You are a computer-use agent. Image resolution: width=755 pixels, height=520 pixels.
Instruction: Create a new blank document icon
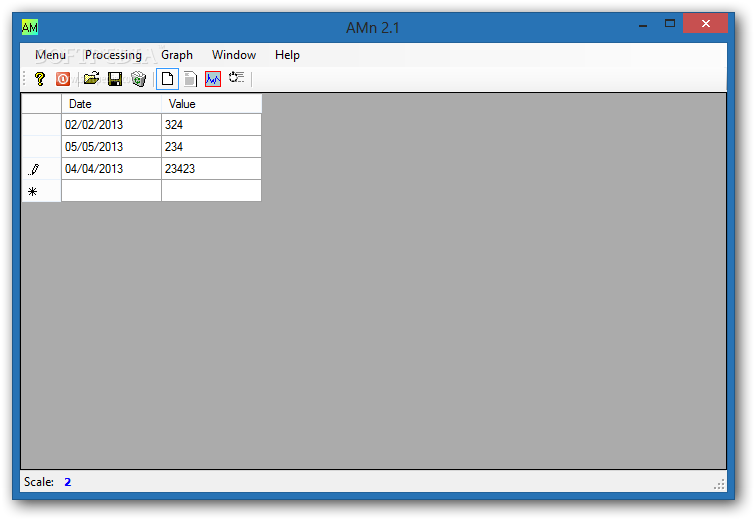167,78
